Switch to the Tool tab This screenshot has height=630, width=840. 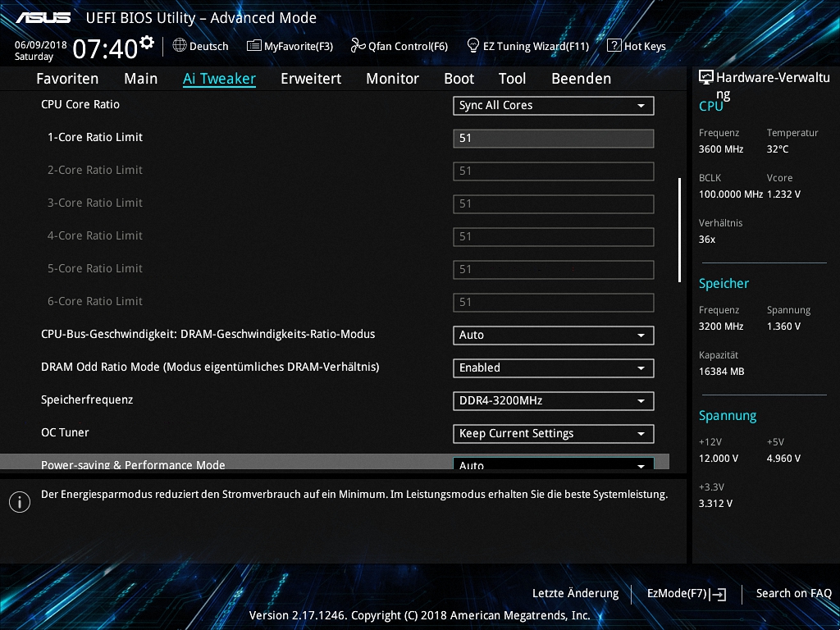[512, 79]
